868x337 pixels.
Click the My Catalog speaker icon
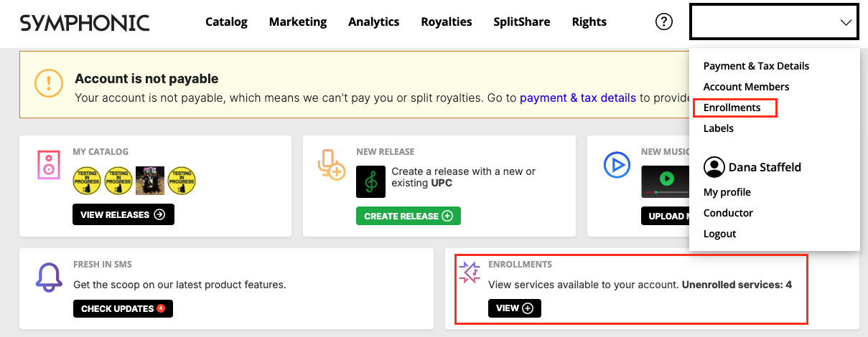pyautogui.click(x=49, y=164)
